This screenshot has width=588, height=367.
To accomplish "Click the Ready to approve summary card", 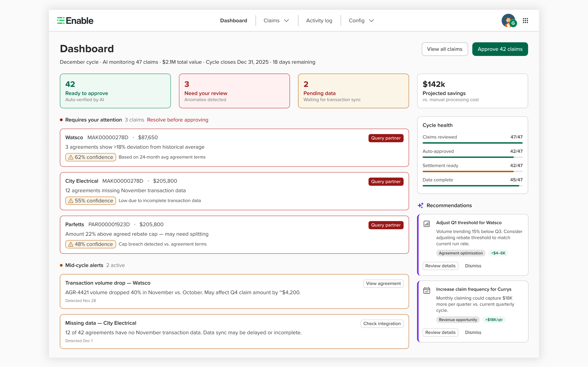I will tap(115, 91).
